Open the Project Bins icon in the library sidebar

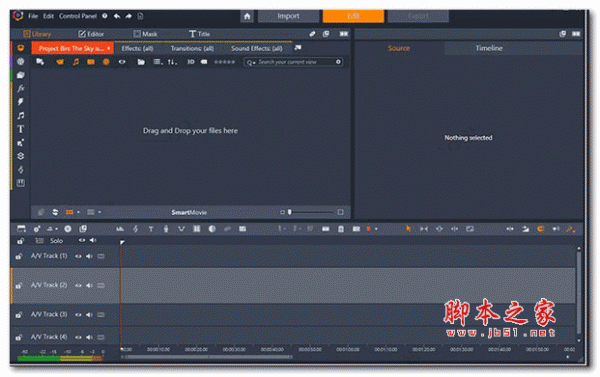point(21,48)
